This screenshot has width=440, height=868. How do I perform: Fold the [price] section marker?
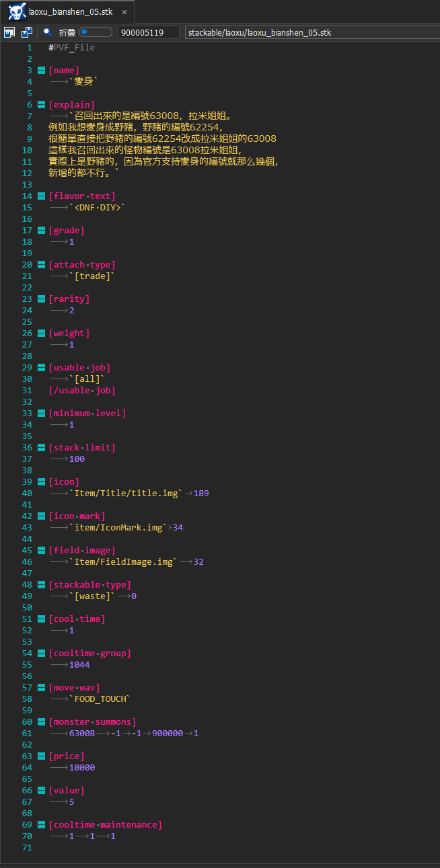pos(41,756)
